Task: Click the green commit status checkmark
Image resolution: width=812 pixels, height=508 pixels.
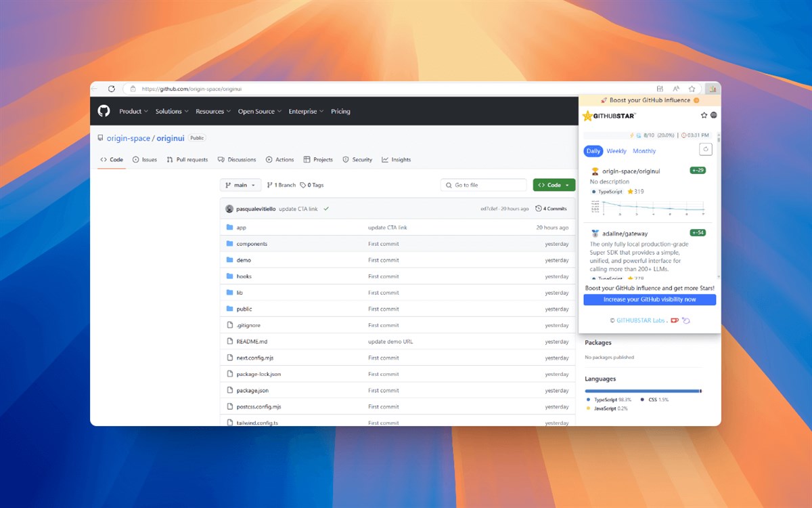Action: (326, 209)
